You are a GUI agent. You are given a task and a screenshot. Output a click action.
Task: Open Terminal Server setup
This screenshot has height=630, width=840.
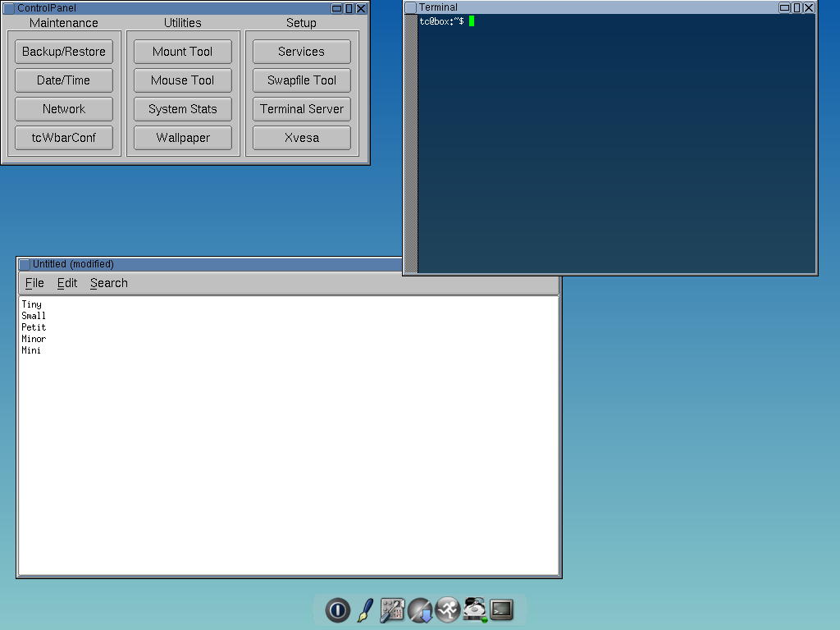[x=302, y=109]
